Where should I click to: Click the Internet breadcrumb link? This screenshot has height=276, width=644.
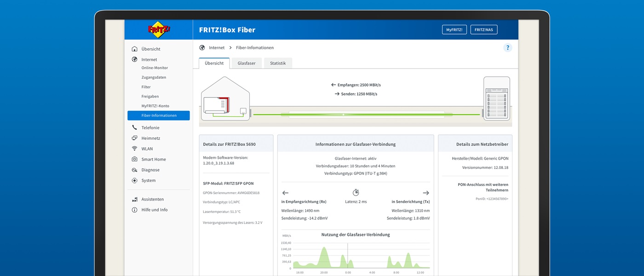pos(217,48)
